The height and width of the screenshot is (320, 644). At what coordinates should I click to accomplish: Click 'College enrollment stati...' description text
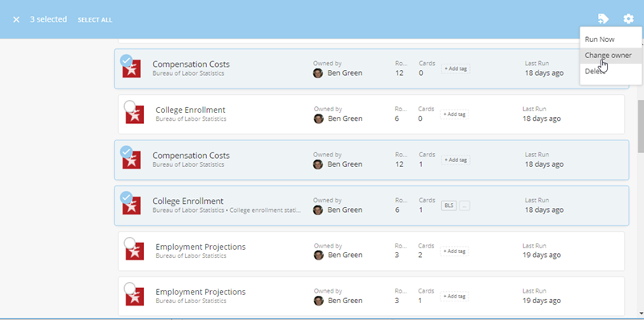pyautogui.click(x=266, y=210)
